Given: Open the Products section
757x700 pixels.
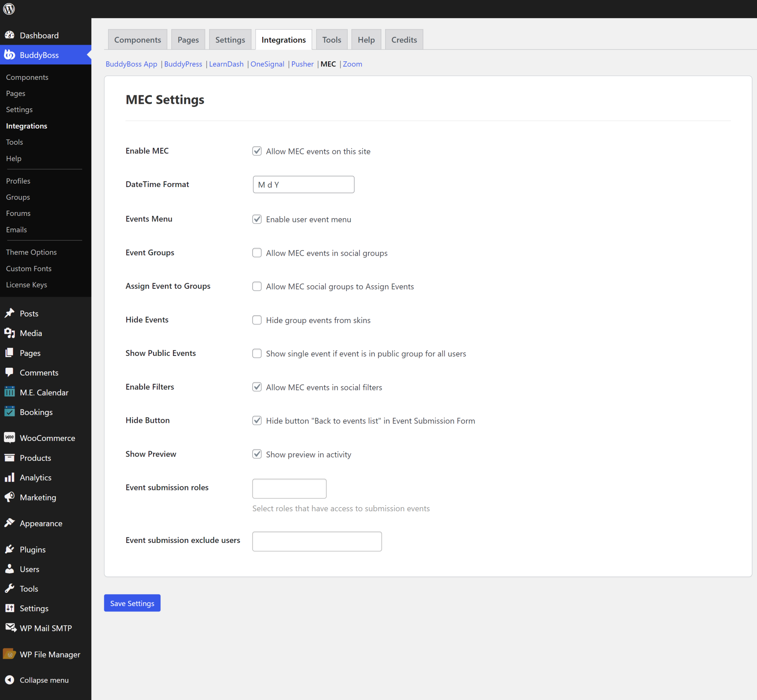Looking at the screenshot, I should (35, 458).
